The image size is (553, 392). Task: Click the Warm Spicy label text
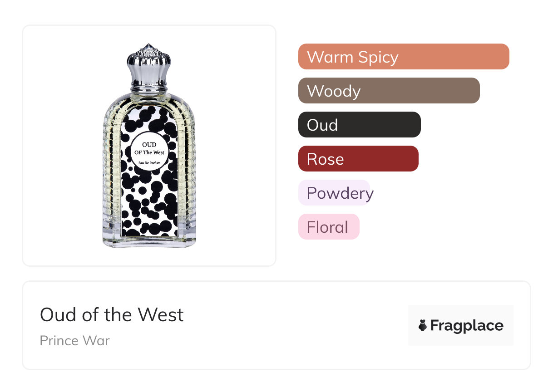[352, 57]
